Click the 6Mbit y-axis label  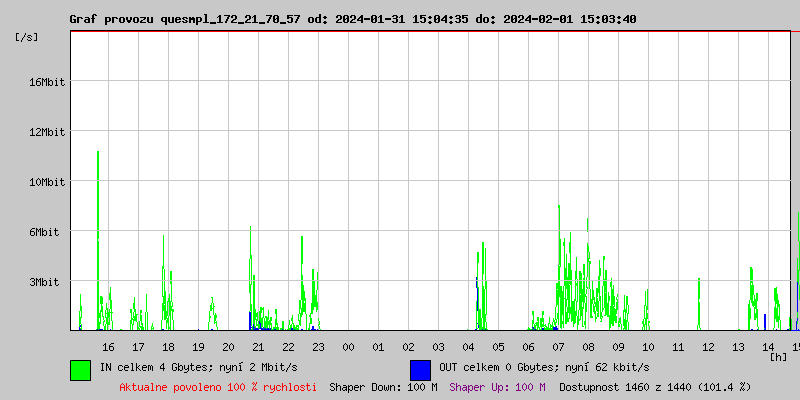[46, 232]
